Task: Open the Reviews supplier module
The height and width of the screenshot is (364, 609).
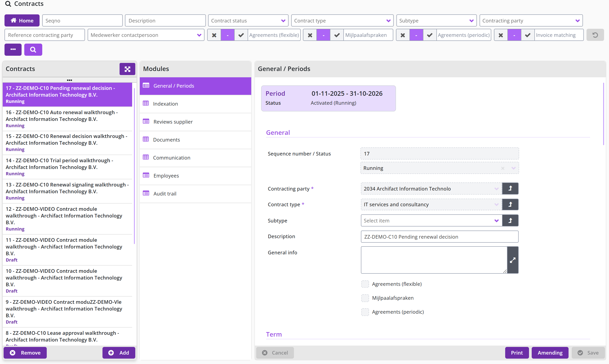Action: [196, 122]
